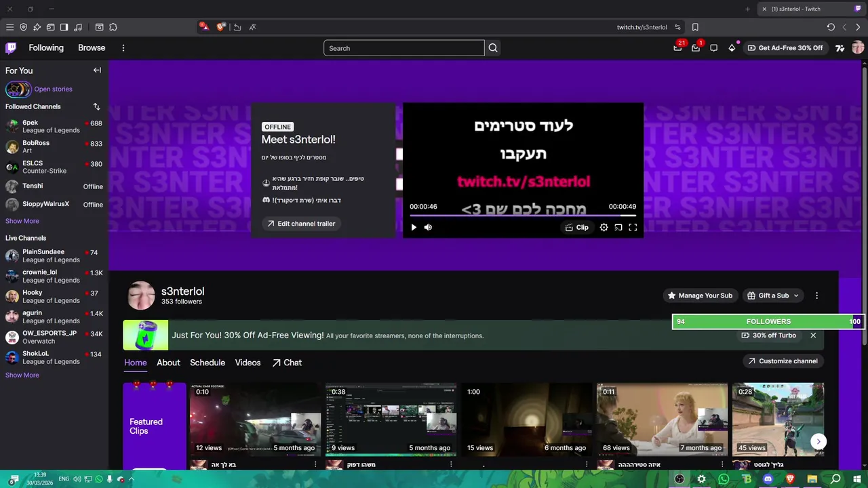Dismiss the ad-free promo banner

point(813,335)
